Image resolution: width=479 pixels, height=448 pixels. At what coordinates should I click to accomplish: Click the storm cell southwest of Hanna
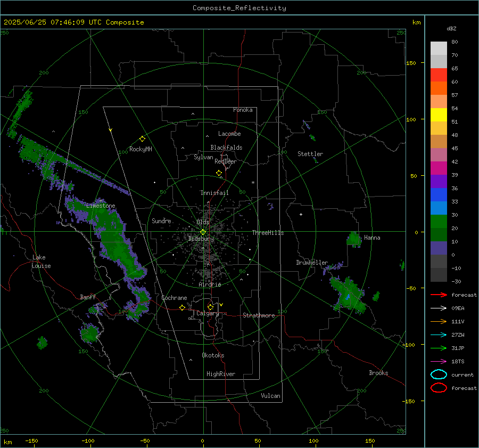[x=348, y=295]
